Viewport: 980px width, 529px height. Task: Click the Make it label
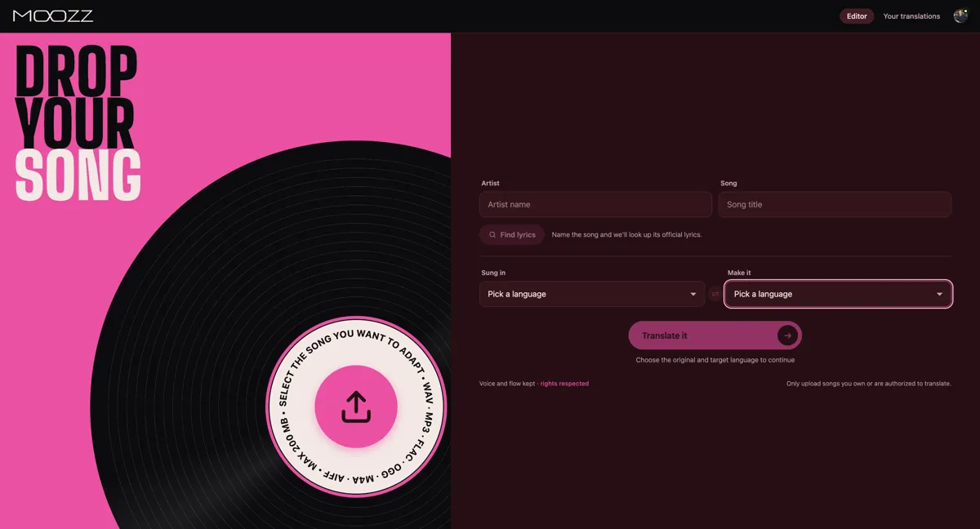tap(739, 273)
